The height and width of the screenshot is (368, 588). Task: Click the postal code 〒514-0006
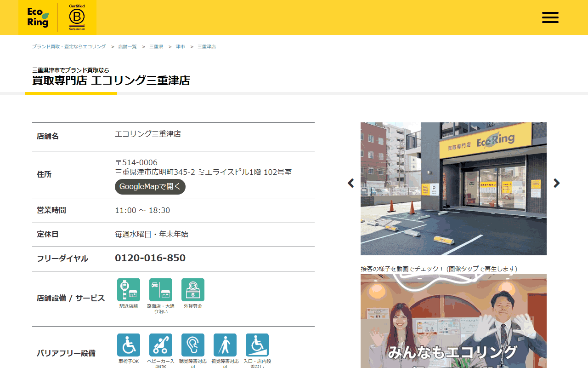pos(136,162)
